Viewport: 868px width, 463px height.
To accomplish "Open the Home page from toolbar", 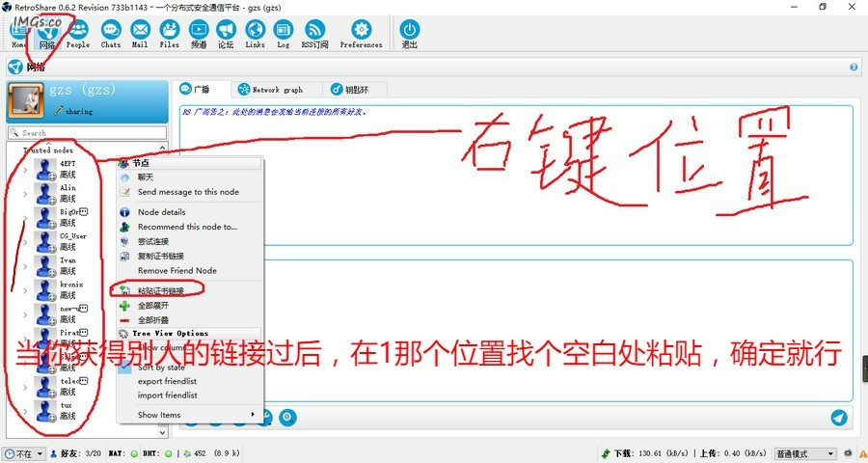I will click(19, 33).
